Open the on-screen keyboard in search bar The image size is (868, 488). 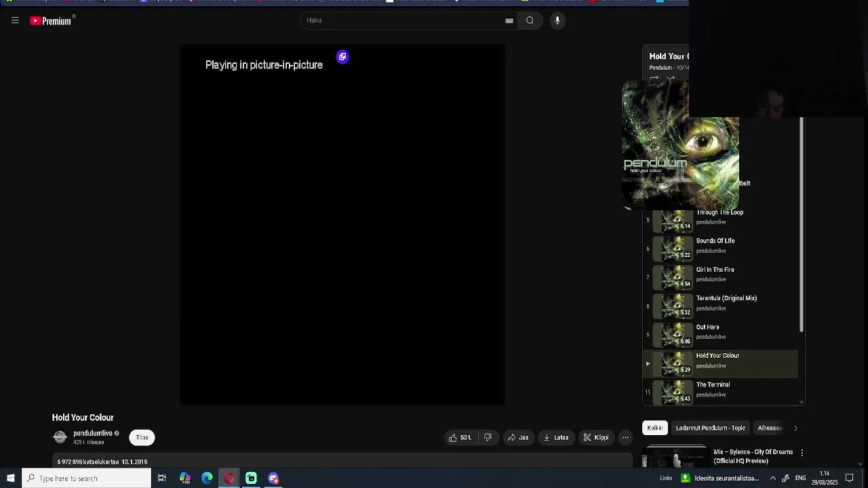509,20
